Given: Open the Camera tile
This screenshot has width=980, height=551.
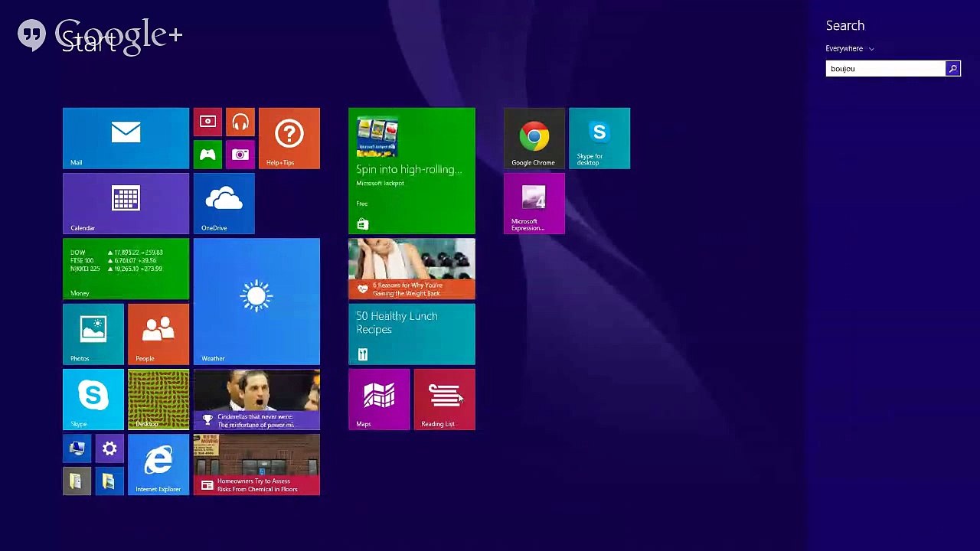Looking at the screenshot, I should coord(240,155).
